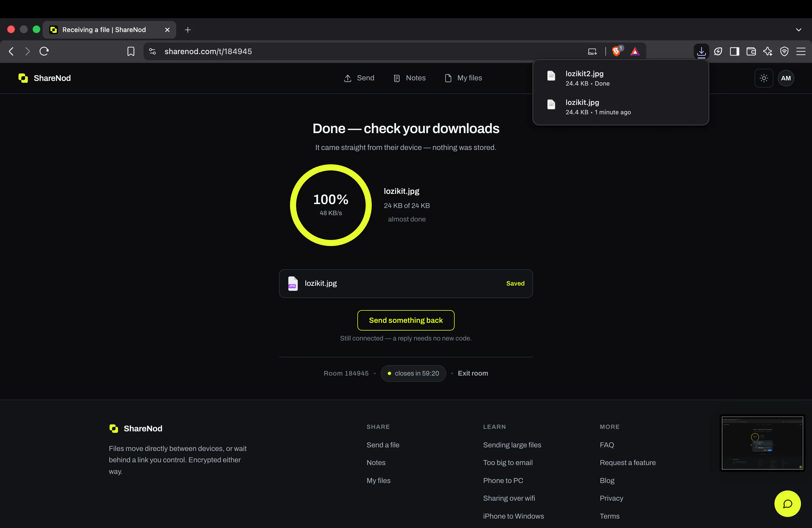Open the Request a feature link
Screen dimensions: 812x528
628,463
